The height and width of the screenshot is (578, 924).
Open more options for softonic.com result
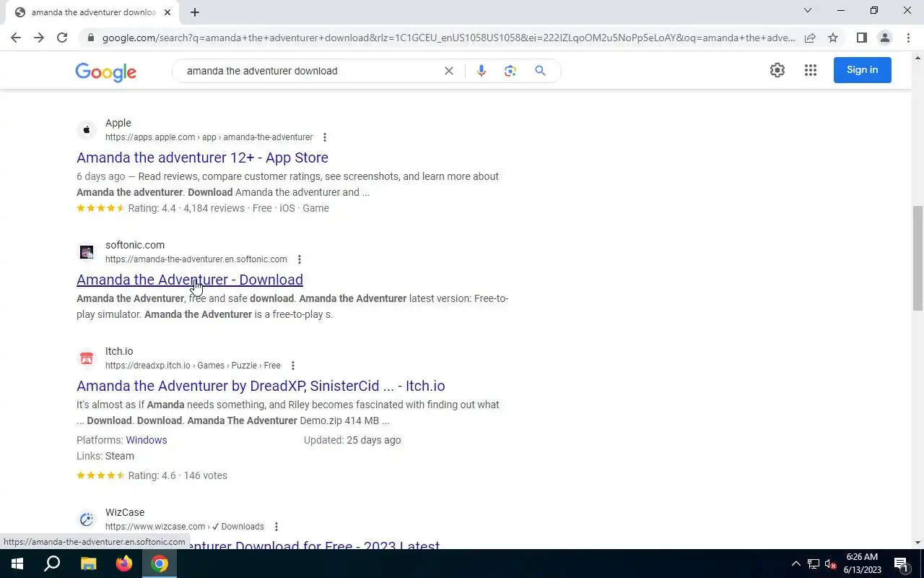click(300, 259)
